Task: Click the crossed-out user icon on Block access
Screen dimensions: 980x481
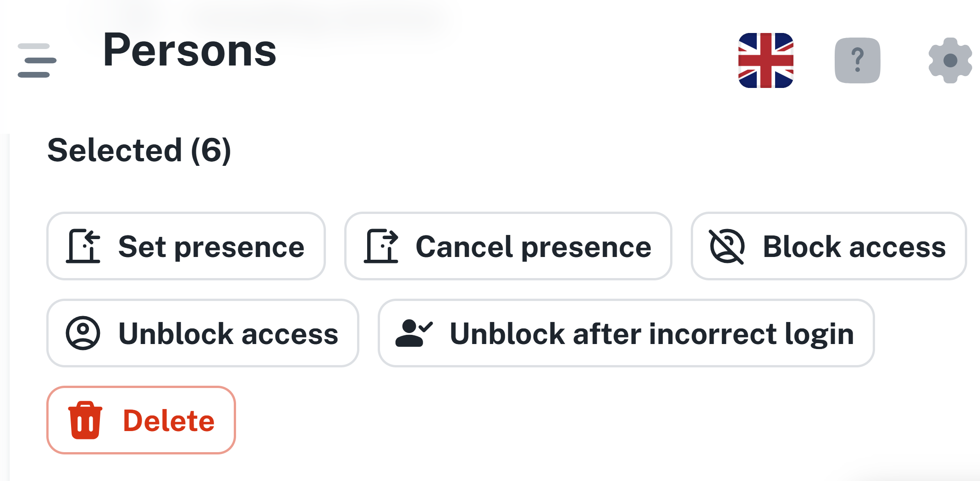Action: pos(727,246)
